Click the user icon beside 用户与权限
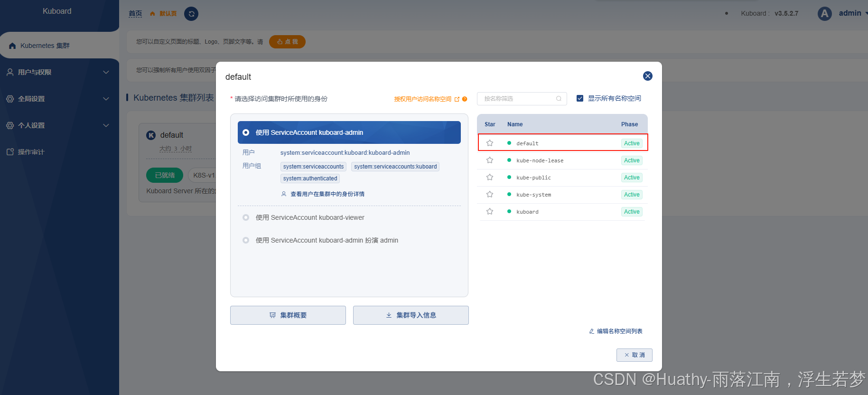868x395 pixels. point(10,72)
